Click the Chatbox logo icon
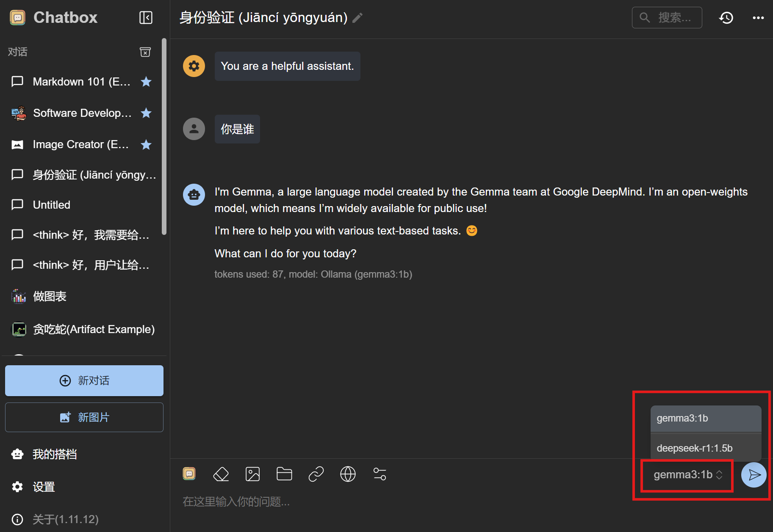Viewport: 773px width, 532px height. click(x=18, y=17)
